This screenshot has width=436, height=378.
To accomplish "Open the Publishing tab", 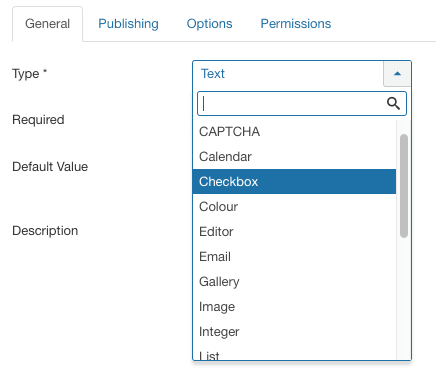I will (x=128, y=24).
